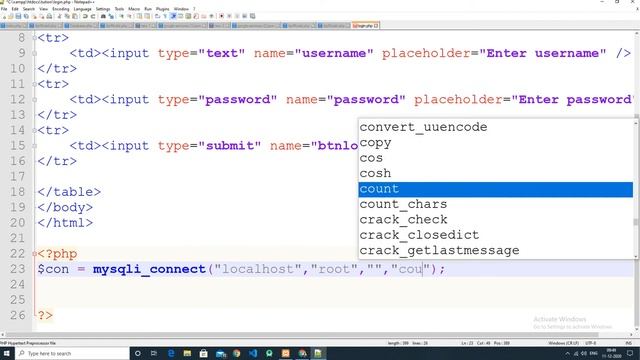
Task: Click the Print toolbar icon
Action: coord(49,16)
